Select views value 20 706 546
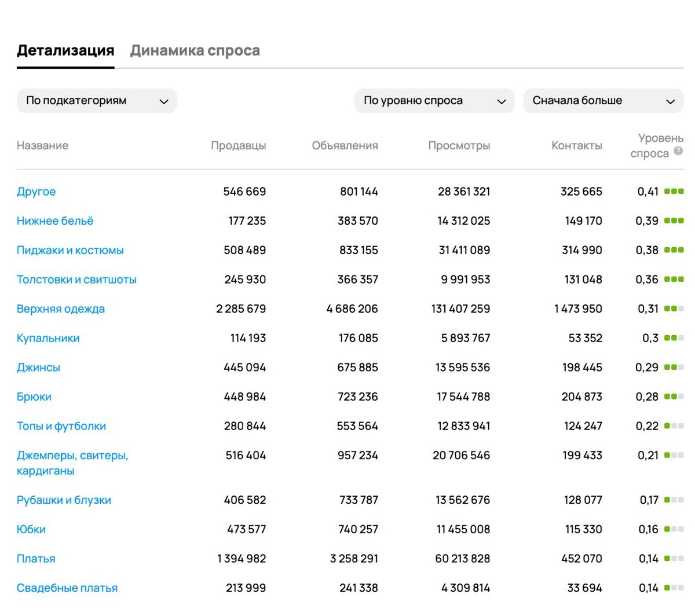 [462, 456]
